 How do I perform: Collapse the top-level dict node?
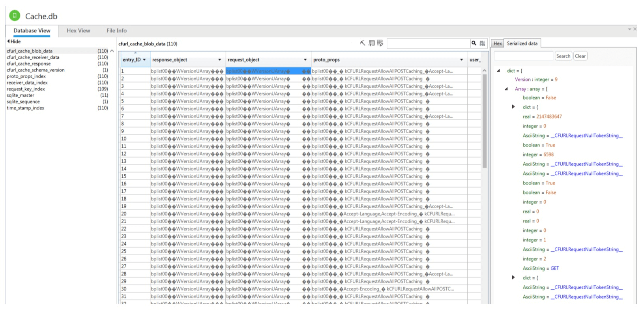click(498, 71)
